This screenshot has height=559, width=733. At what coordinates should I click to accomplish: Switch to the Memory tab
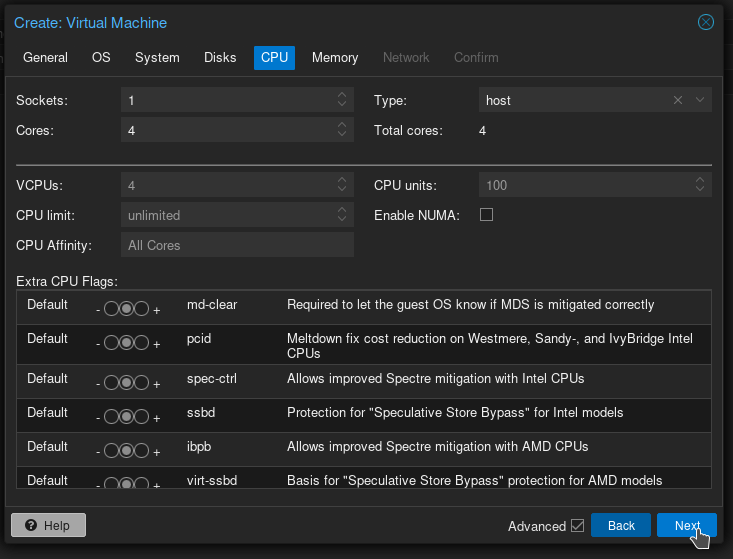(335, 58)
